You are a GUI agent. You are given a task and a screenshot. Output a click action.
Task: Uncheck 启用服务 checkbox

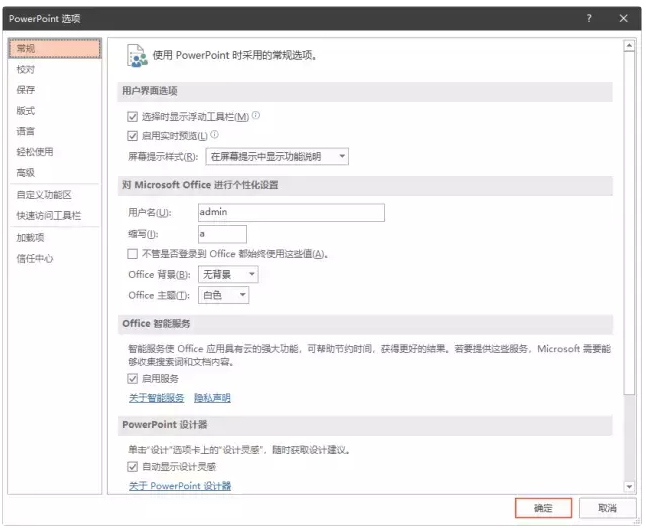click(132, 378)
